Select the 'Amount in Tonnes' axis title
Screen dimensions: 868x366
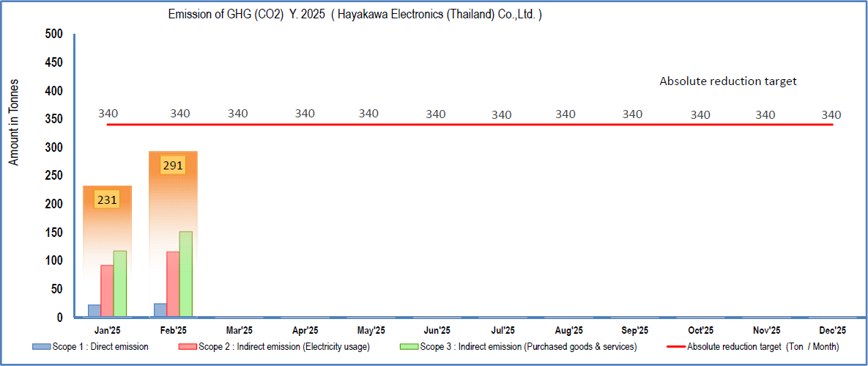(15, 122)
